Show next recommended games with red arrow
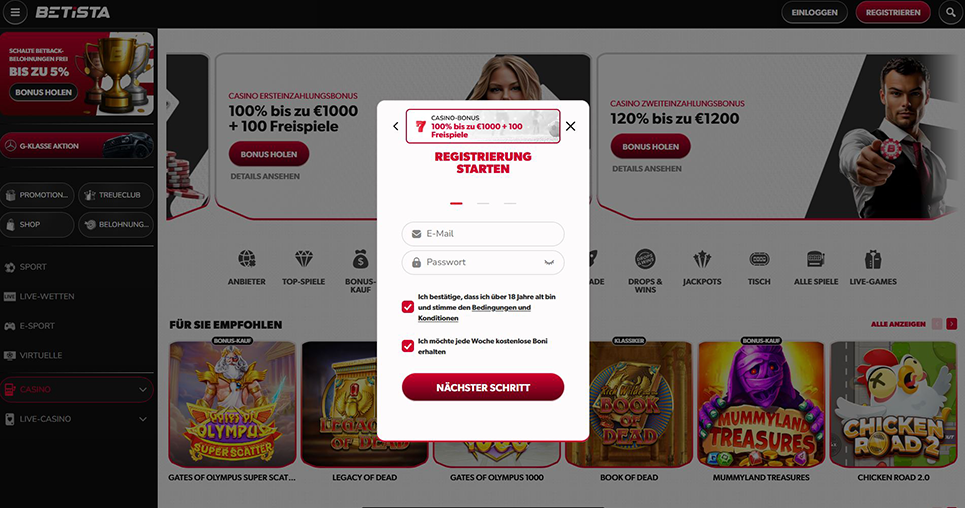965x508 pixels. [951, 324]
